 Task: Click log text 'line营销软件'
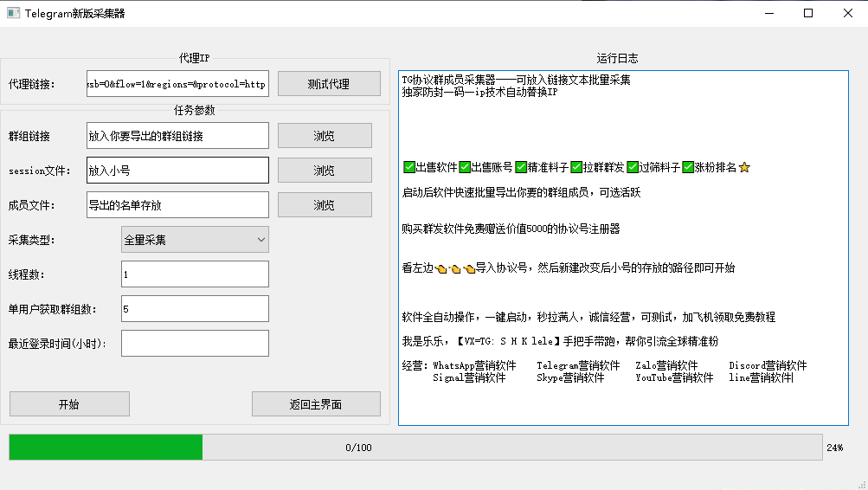[761, 377]
